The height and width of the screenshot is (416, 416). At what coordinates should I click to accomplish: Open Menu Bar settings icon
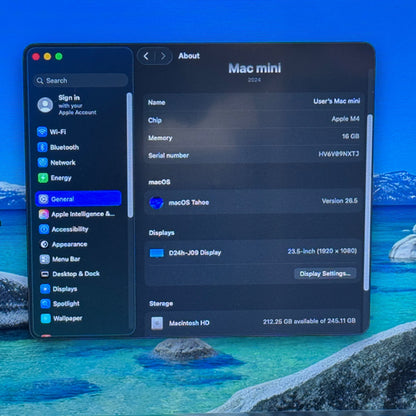(x=45, y=259)
